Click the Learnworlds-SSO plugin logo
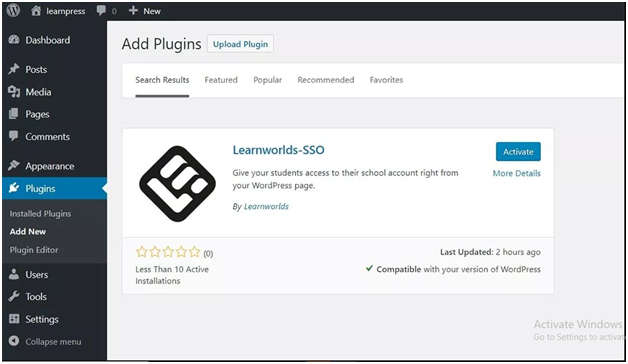628x364 pixels. pos(177,184)
